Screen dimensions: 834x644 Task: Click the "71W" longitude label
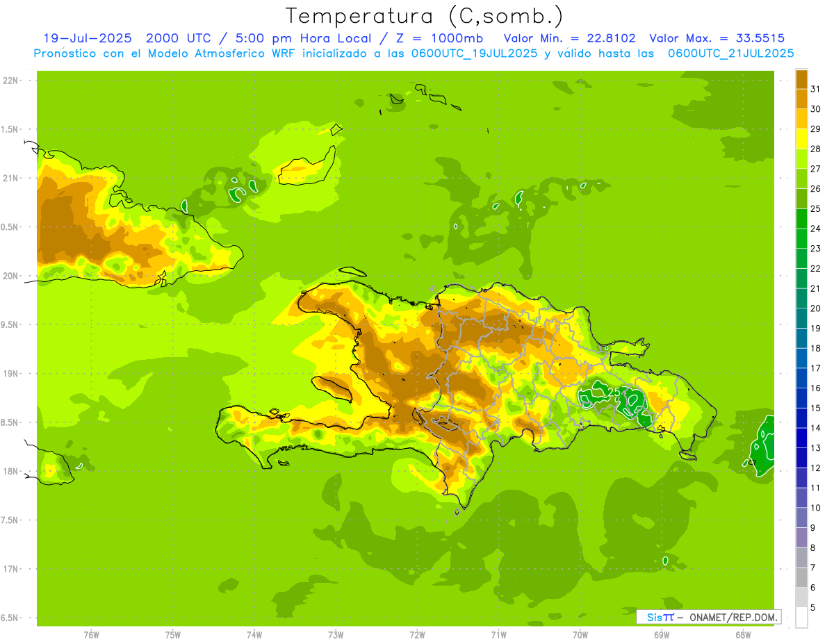[x=498, y=635]
